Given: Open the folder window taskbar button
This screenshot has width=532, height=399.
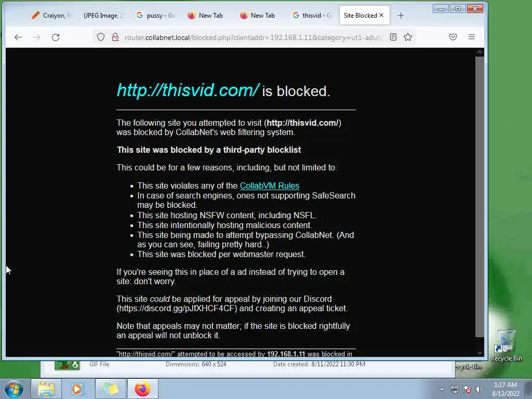Looking at the screenshot, I should 111,389.
